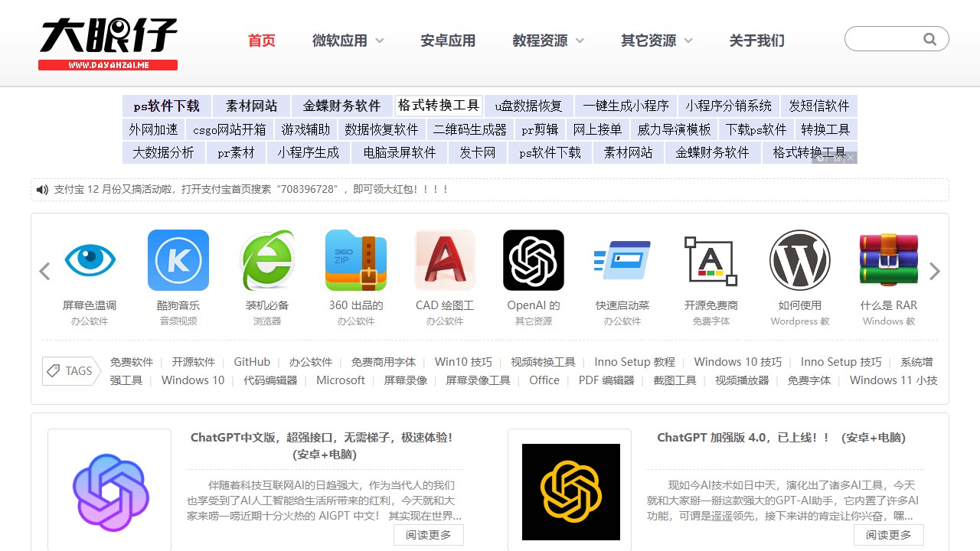Select the 屏幕录像工具 tag
Screen dimensions: 980x551
tap(478, 380)
